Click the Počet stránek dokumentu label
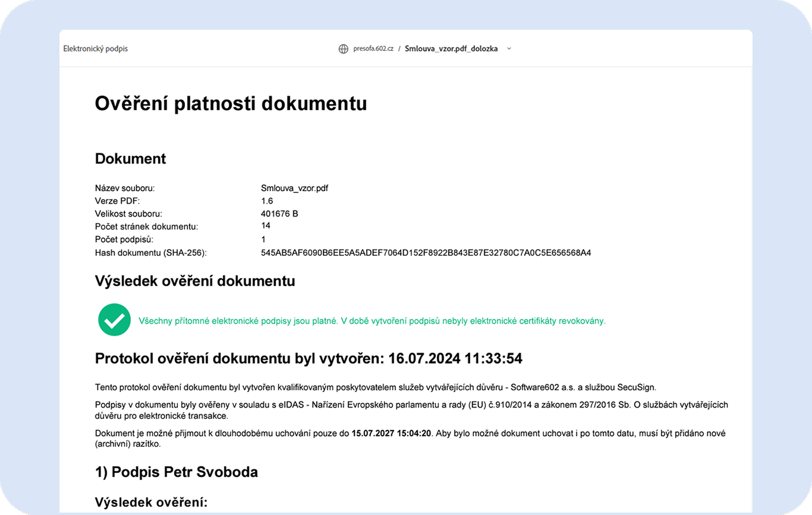 click(x=147, y=227)
